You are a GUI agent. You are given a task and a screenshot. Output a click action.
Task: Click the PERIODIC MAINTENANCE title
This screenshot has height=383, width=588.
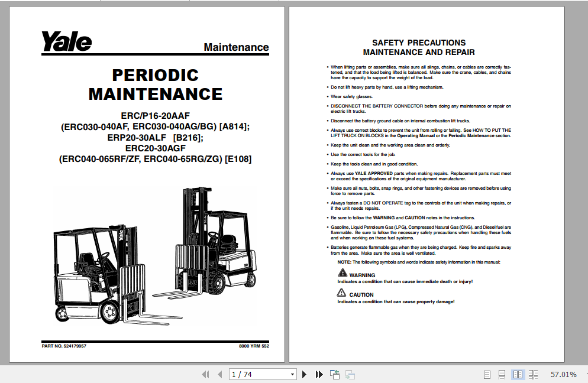[x=156, y=85]
